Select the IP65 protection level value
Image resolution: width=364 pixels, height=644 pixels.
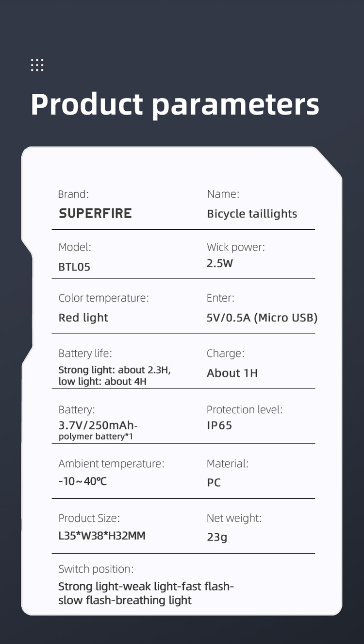click(x=219, y=425)
